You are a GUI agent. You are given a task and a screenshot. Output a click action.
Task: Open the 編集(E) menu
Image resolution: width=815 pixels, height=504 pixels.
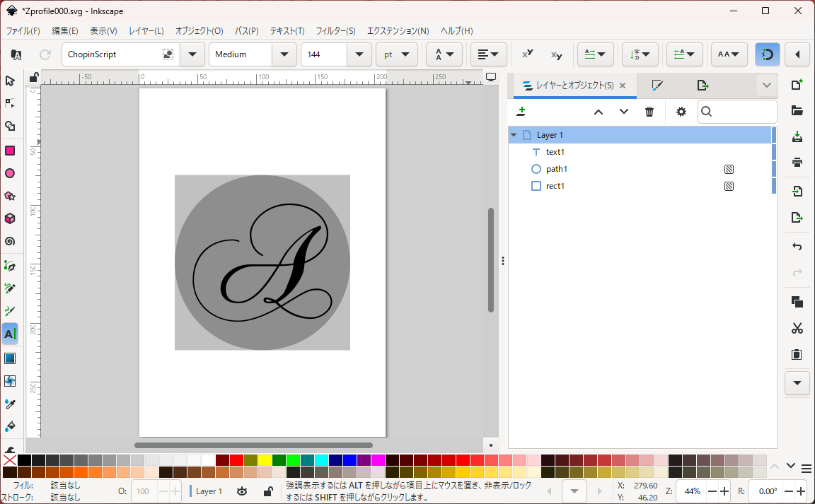(65, 30)
